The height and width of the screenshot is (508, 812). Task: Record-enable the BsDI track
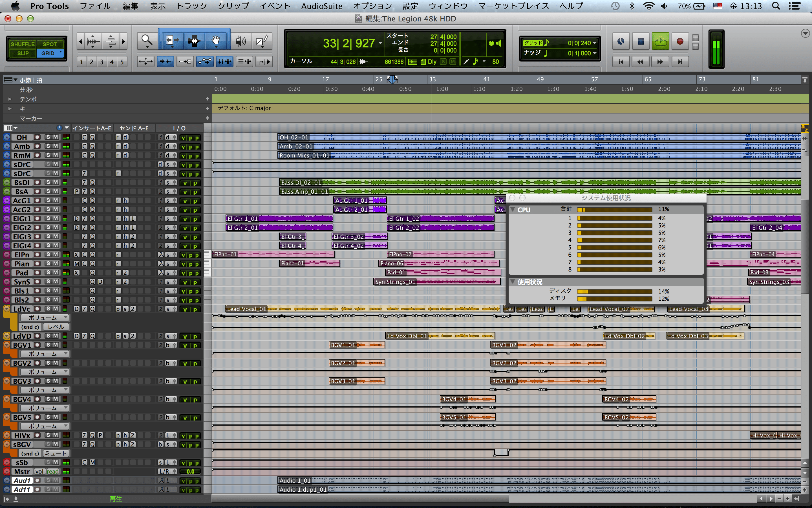[x=37, y=182]
